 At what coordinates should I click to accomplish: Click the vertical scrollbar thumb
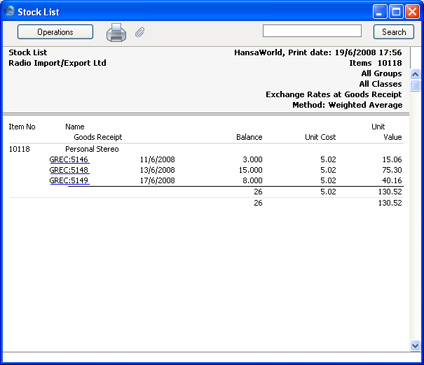pos(415,85)
